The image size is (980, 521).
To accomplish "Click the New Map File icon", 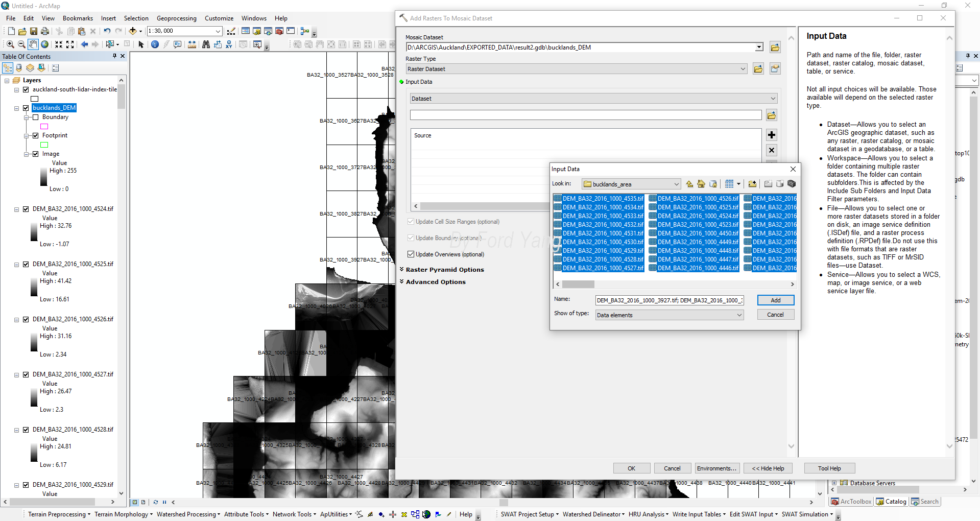I will point(11,31).
